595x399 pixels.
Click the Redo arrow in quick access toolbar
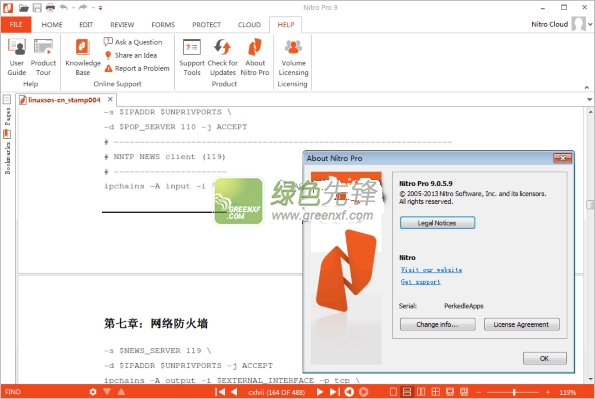pyautogui.click(x=83, y=7)
